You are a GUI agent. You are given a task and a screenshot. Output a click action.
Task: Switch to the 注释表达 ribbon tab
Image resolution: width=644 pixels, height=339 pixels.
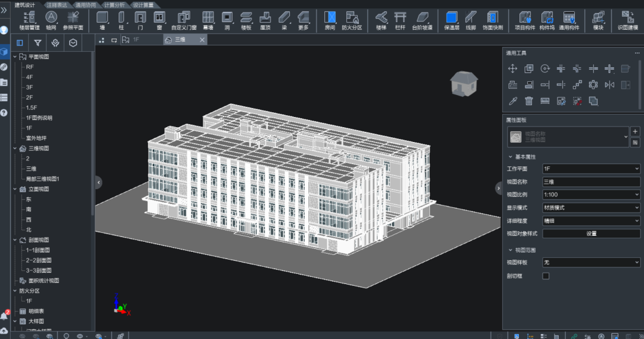click(57, 5)
